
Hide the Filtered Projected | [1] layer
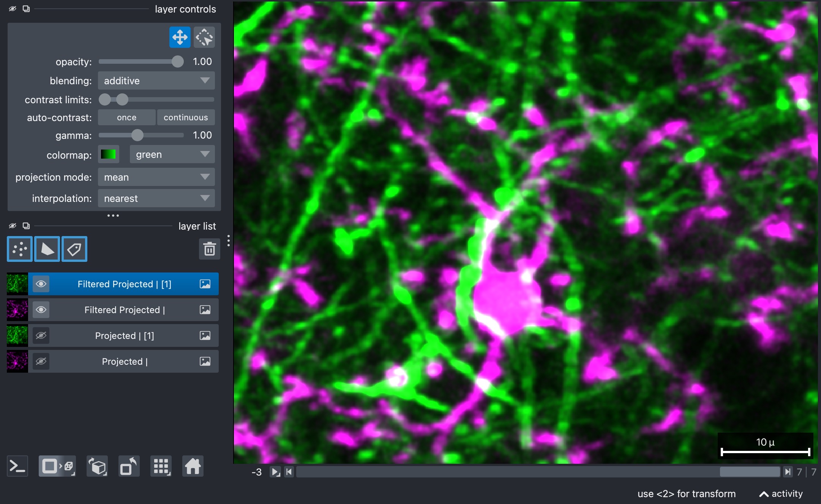coord(41,284)
